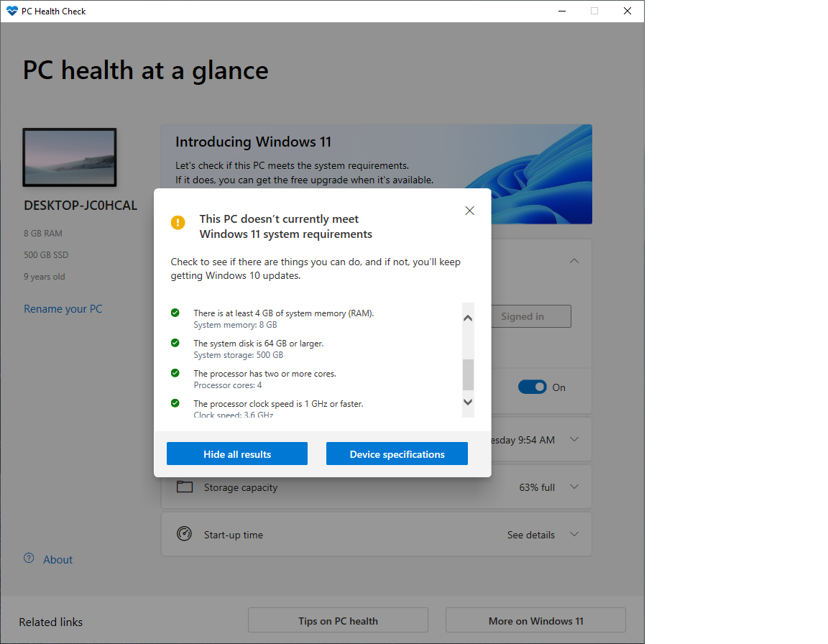Expand the Start-up time section
Viewport: 828px width, 644px height.
(574, 534)
